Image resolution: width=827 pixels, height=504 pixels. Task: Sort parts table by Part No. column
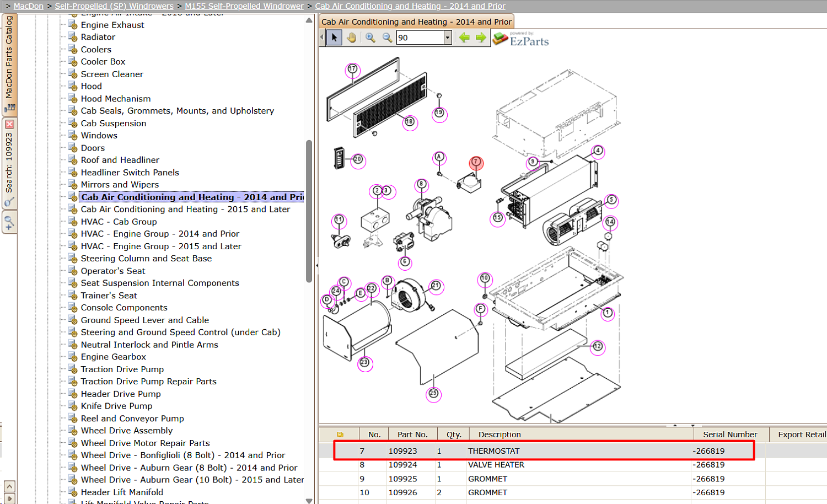[x=413, y=435]
